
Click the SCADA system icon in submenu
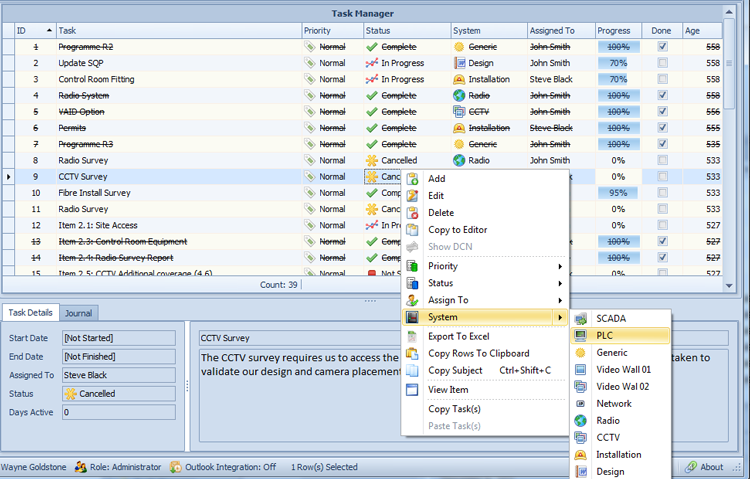581,319
